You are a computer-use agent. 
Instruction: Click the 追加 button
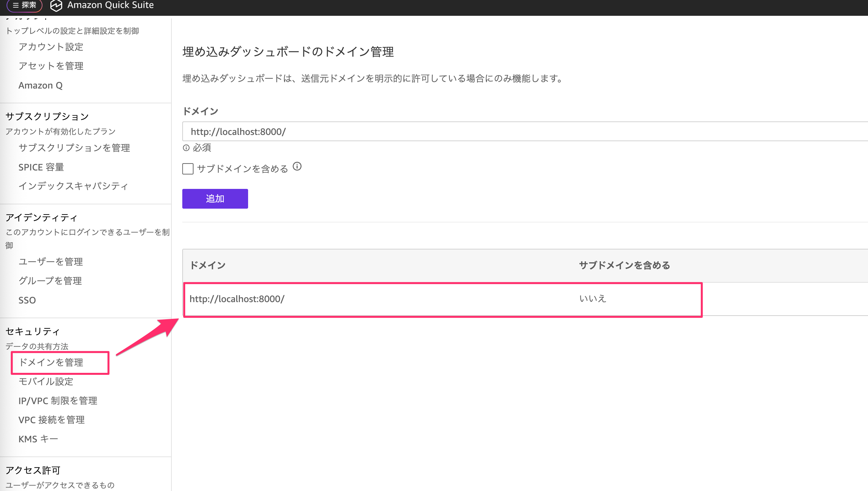(x=215, y=199)
